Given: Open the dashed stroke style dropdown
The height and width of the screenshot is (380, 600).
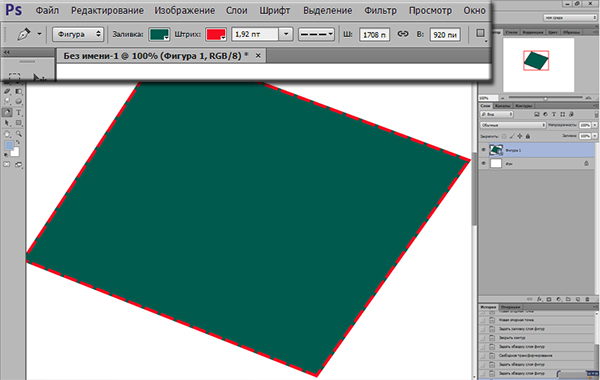Looking at the screenshot, I should pos(316,34).
